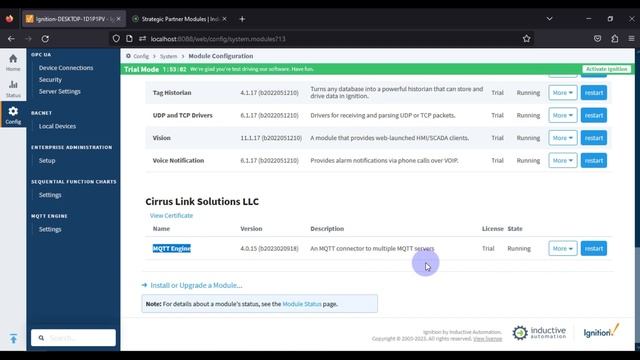Click MQTT Engine version 4.0.15 text
640x360 pixels.
pos(269,248)
